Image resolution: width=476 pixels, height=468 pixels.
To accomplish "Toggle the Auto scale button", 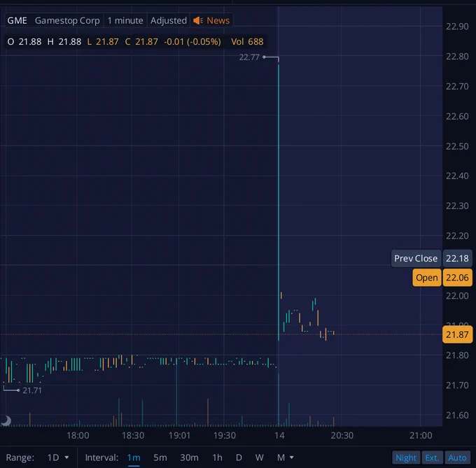I will [457, 458].
